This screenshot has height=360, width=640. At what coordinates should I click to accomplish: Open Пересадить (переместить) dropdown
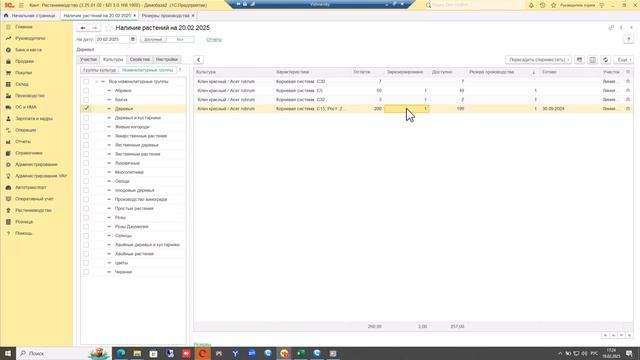538,60
